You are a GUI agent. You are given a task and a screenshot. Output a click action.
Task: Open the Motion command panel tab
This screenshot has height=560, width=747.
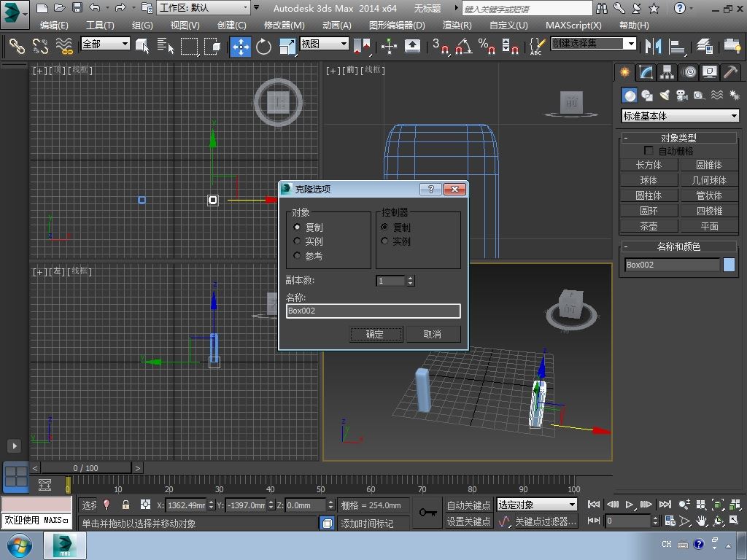[689, 72]
